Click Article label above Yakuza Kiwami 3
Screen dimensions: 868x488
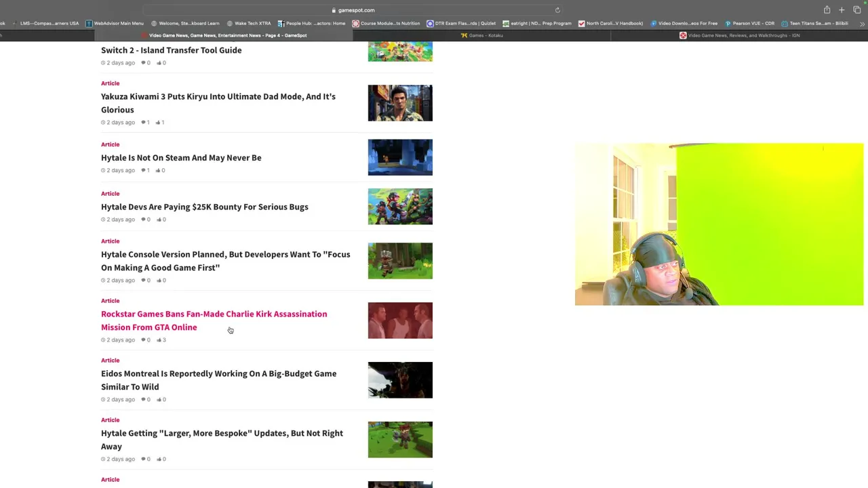pos(111,83)
